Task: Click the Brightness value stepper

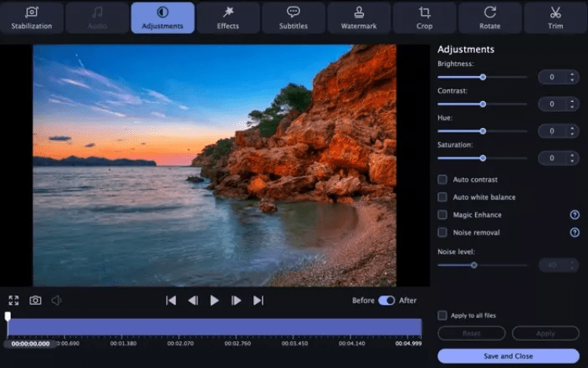Action: click(558, 77)
